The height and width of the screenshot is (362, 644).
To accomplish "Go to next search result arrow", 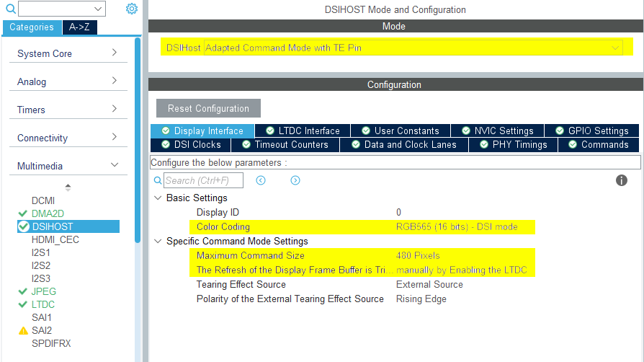I will (x=295, y=180).
